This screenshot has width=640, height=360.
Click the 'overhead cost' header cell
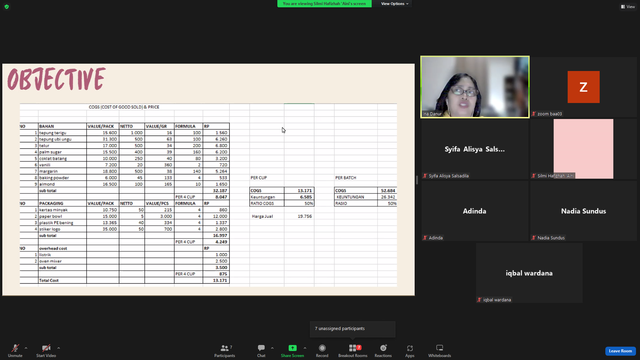53,248
